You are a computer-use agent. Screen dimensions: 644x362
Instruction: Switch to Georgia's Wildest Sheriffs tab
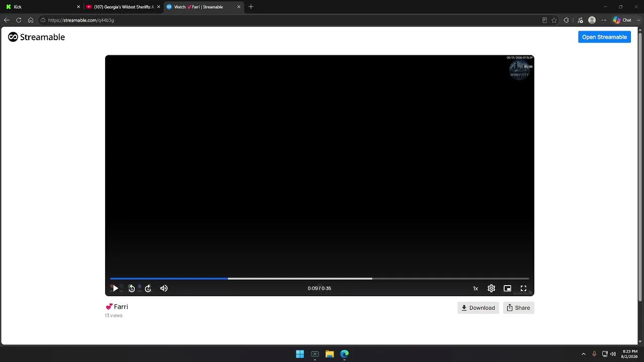point(122,7)
